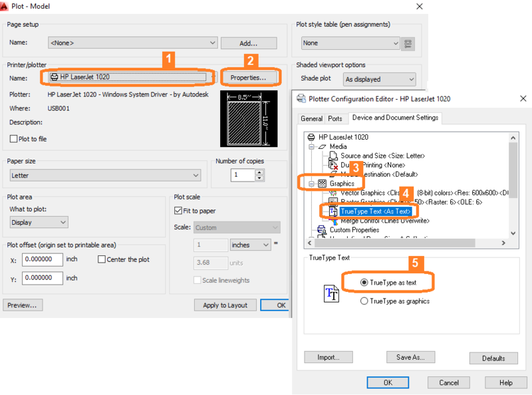
Task: Click the horizontal scrollbar in the settings tree
Action: pos(406,243)
